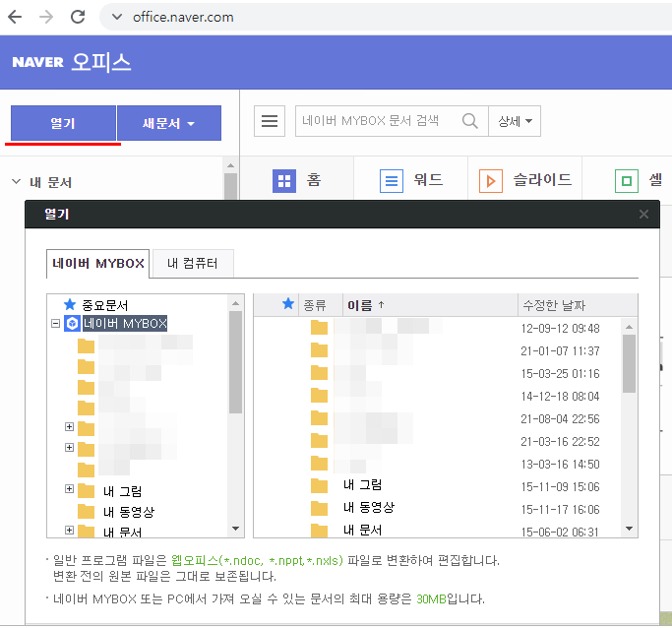The image size is (672, 628).
Task: Click the 열기 button
Action: pos(63,123)
